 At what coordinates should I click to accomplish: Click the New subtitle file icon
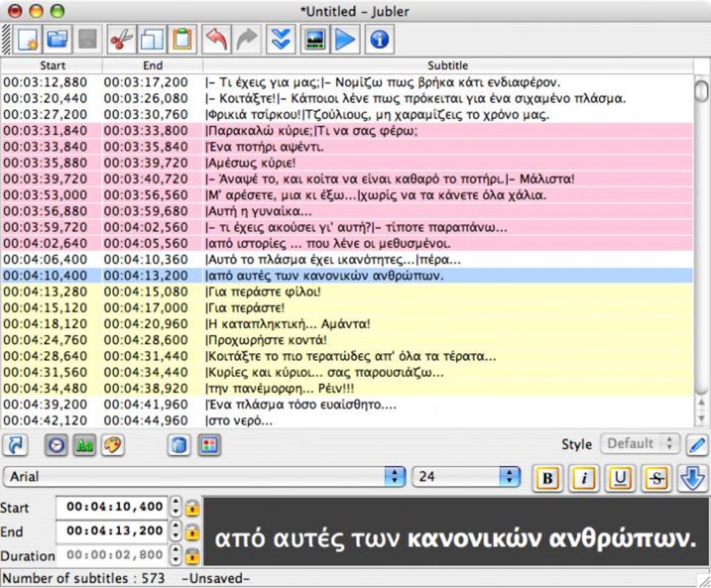(x=28, y=40)
